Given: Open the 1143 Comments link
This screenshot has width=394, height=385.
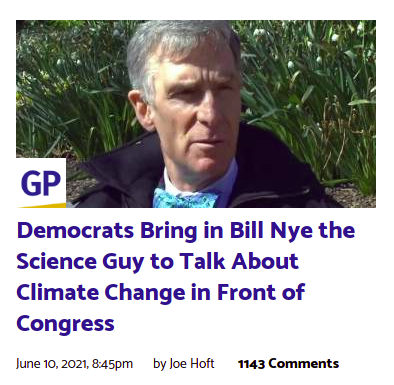Looking at the screenshot, I should (x=288, y=363).
